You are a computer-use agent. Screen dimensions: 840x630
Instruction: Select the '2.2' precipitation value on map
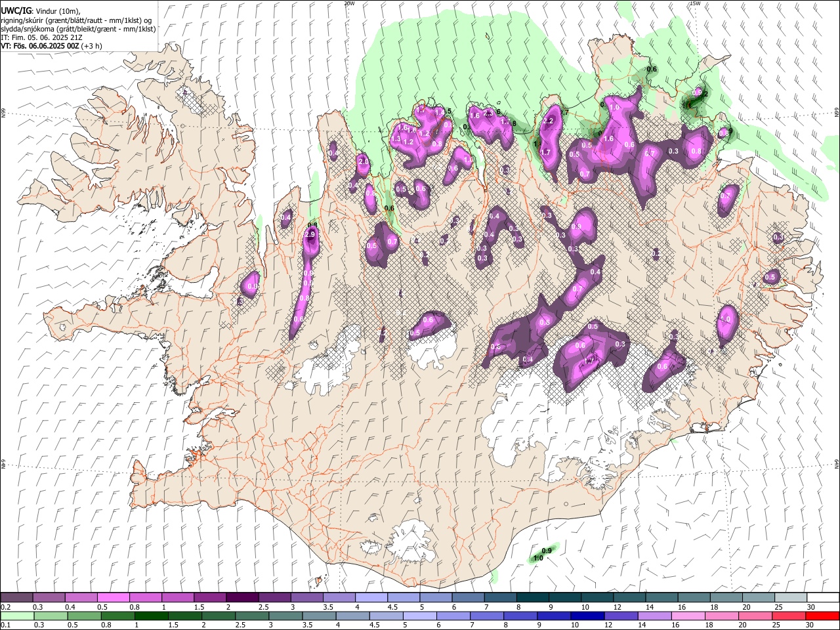549,121
